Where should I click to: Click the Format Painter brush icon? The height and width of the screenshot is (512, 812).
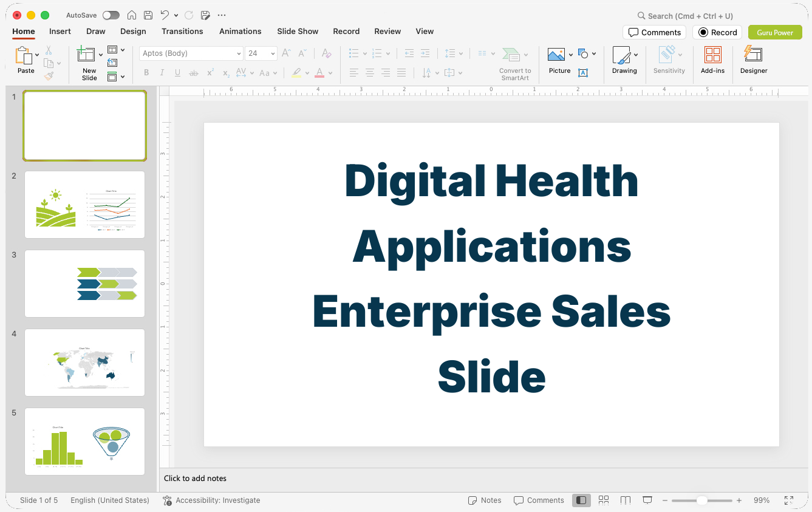coord(49,76)
